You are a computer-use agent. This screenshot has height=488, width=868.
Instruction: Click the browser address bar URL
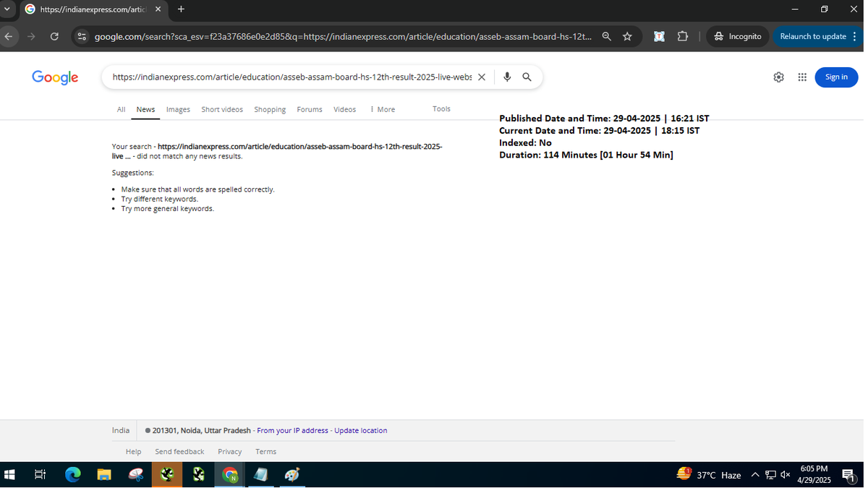point(344,36)
